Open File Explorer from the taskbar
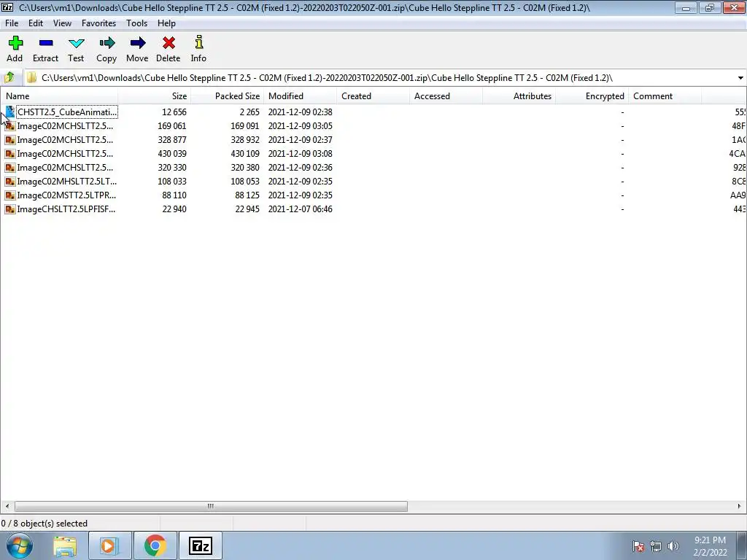Image resolution: width=747 pixels, height=560 pixels. coord(65,545)
